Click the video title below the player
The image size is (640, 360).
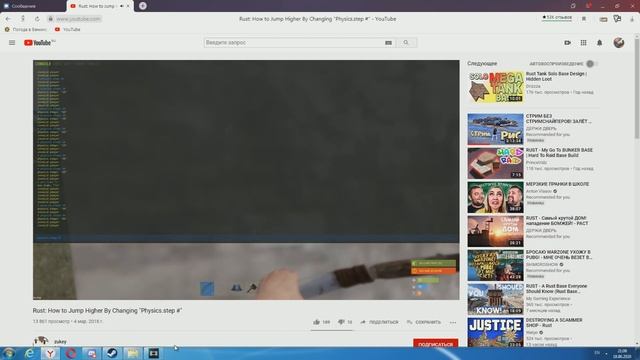pos(107,311)
